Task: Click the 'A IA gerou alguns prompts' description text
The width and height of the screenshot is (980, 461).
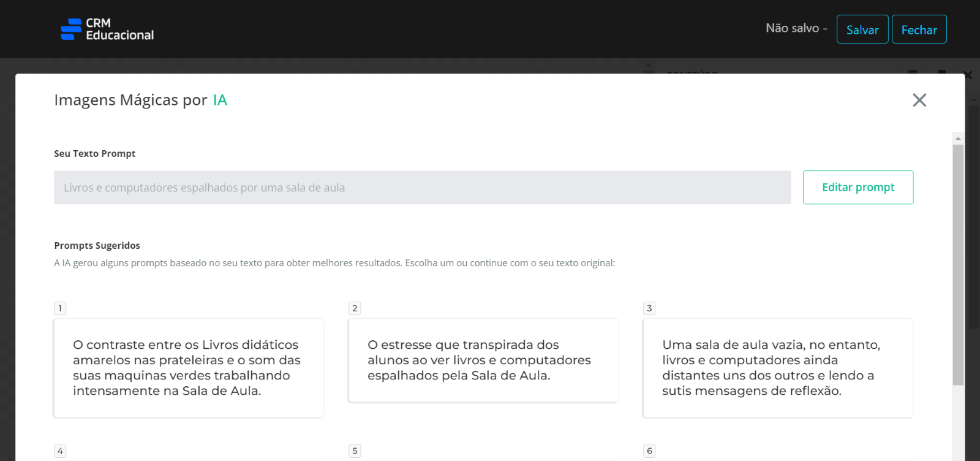Action: tap(334, 263)
